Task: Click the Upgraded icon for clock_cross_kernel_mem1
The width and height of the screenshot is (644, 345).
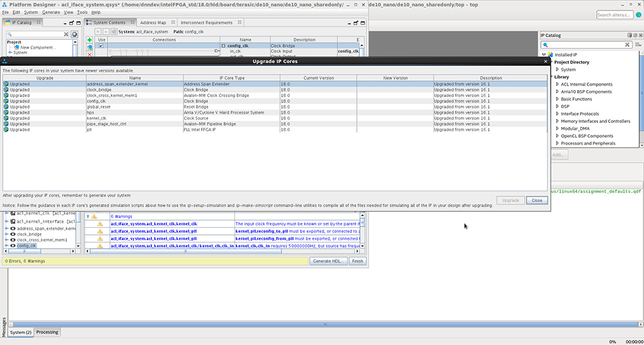Action: (x=6, y=95)
